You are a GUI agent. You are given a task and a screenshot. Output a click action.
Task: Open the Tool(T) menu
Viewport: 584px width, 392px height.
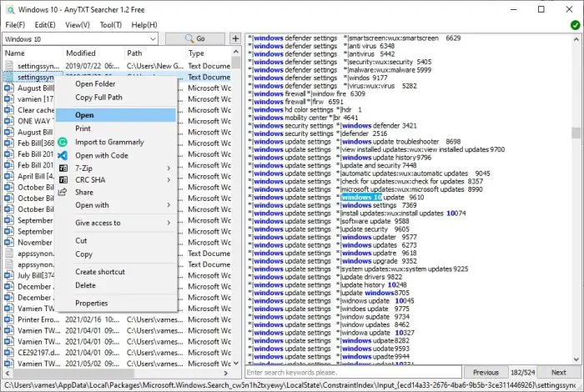coord(111,25)
